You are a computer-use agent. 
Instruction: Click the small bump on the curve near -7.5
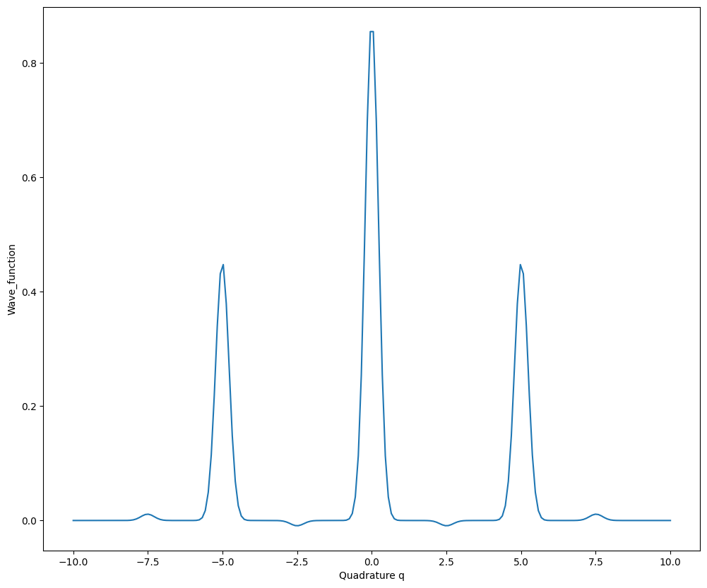pyautogui.click(x=148, y=515)
